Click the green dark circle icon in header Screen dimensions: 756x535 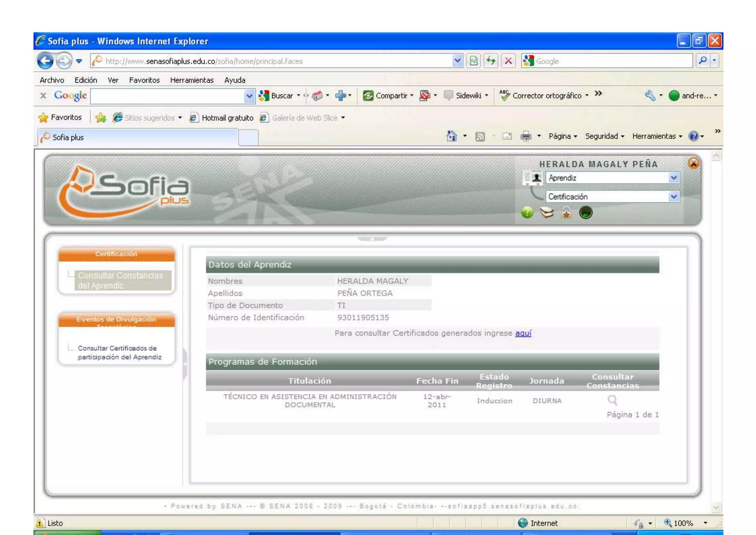[x=585, y=212]
